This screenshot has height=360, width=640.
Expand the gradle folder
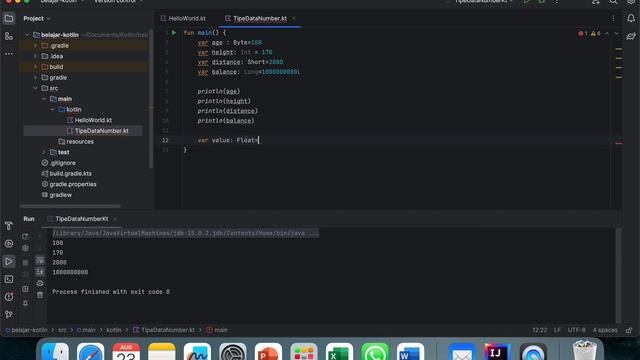click(x=36, y=78)
